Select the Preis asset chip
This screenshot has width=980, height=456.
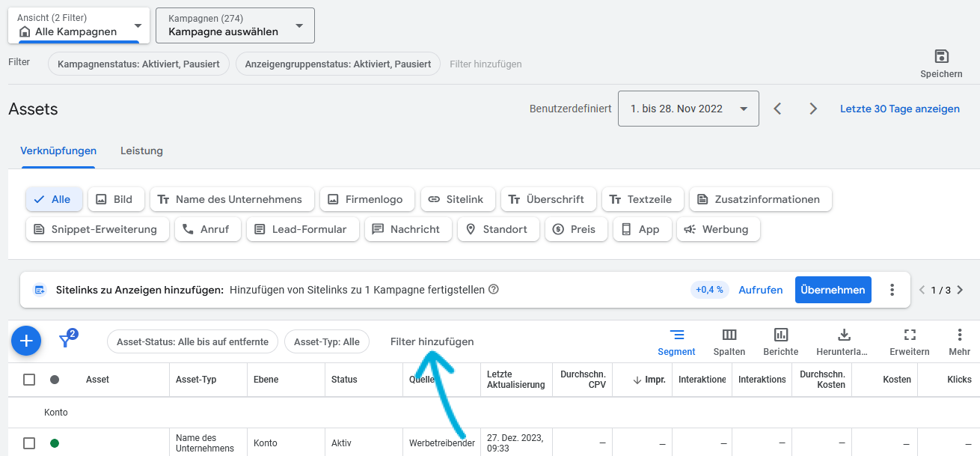[576, 229]
